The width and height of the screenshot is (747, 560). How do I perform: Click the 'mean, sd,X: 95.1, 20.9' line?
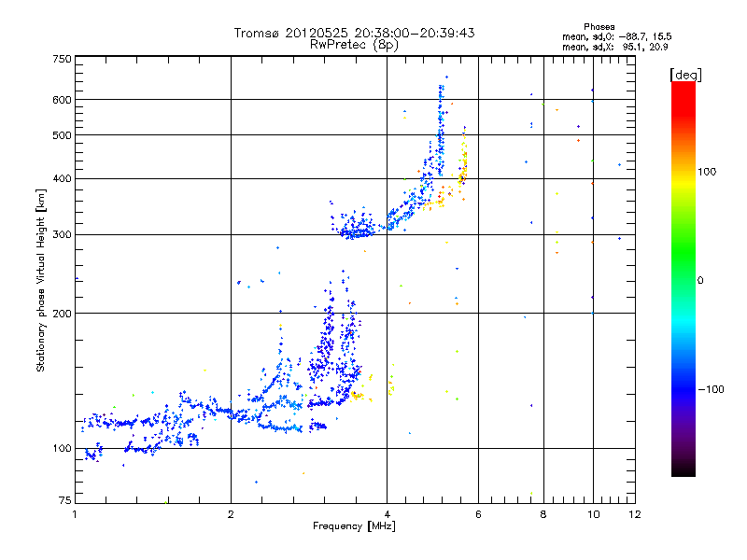(x=615, y=47)
